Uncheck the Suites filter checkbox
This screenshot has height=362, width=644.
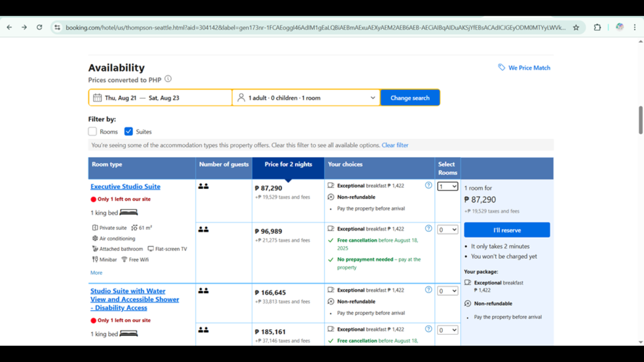click(x=128, y=131)
